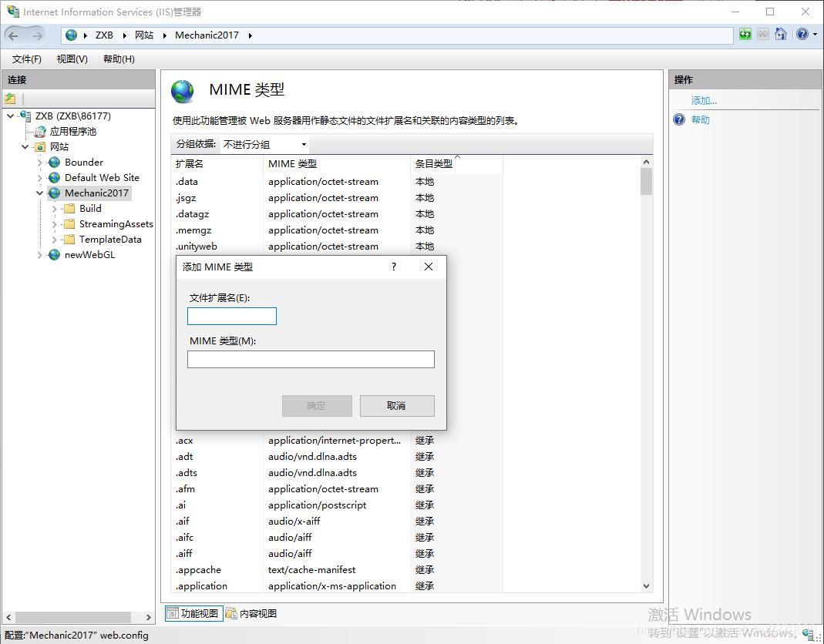
Task: Select the ZXB server node
Action: coord(72,116)
